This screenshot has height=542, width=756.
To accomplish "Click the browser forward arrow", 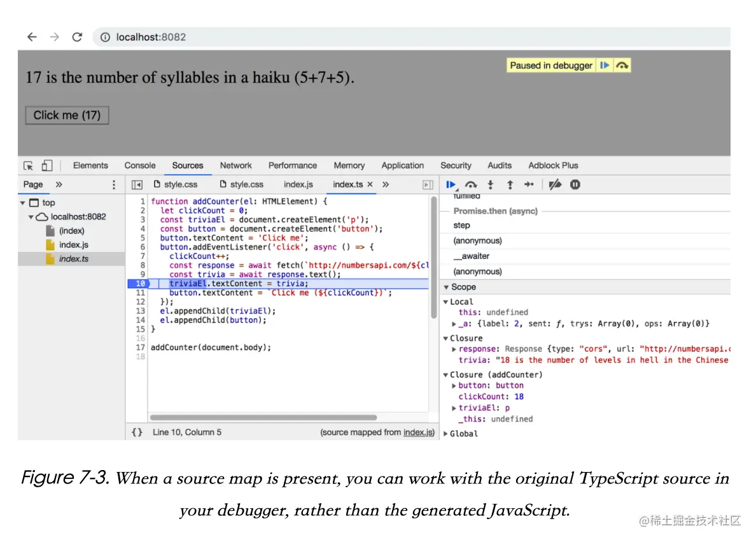I will tap(55, 37).
